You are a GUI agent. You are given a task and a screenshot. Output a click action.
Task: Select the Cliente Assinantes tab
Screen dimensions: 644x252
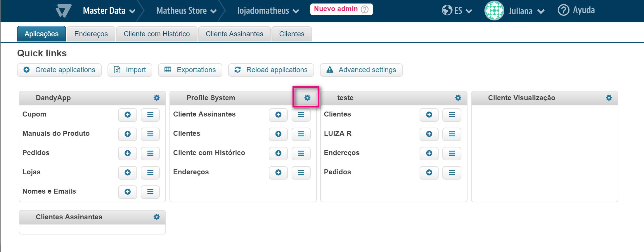click(234, 34)
